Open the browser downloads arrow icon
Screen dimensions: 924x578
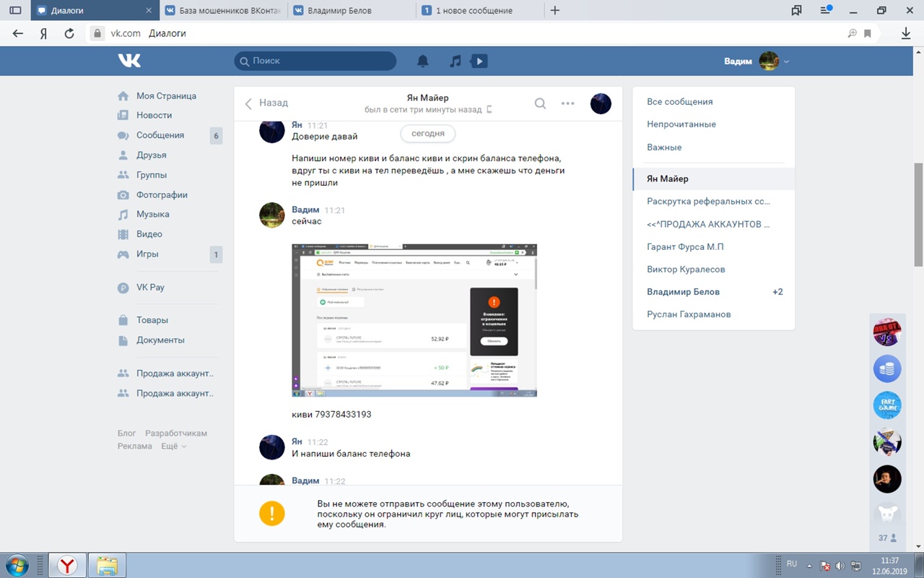pos(906,33)
